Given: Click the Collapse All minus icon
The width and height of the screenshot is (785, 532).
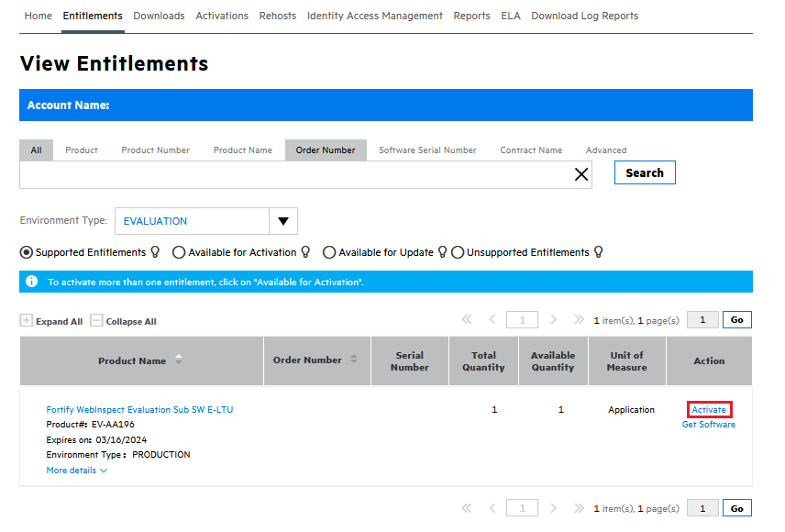Looking at the screenshot, I should point(96,321).
